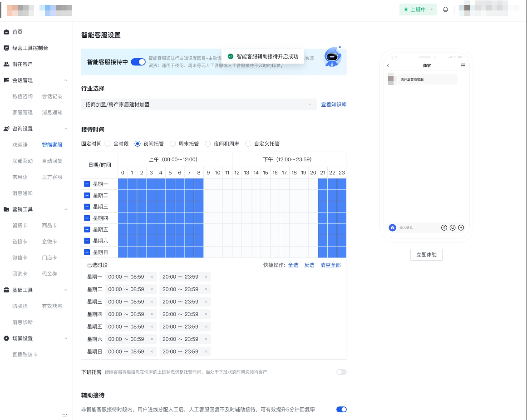
Task: Click the 基础工具 briefcase icon
Action: pyautogui.click(x=6, y=290)
